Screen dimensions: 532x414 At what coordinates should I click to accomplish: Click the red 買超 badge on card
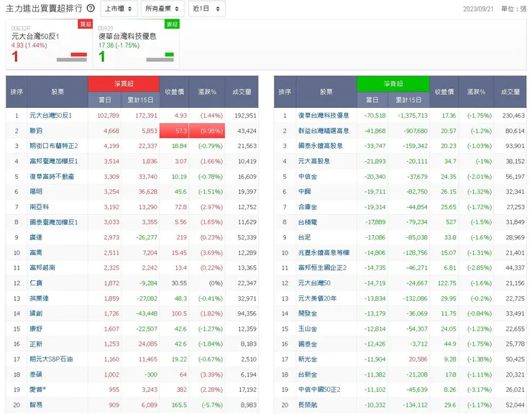[x=85, y=24]
